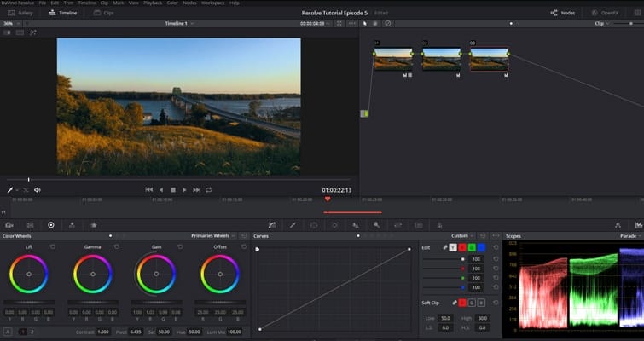Screen dimensions: 644x341
Task: Toggle the red channel in Curves Edit
Action: coord(461,247)
